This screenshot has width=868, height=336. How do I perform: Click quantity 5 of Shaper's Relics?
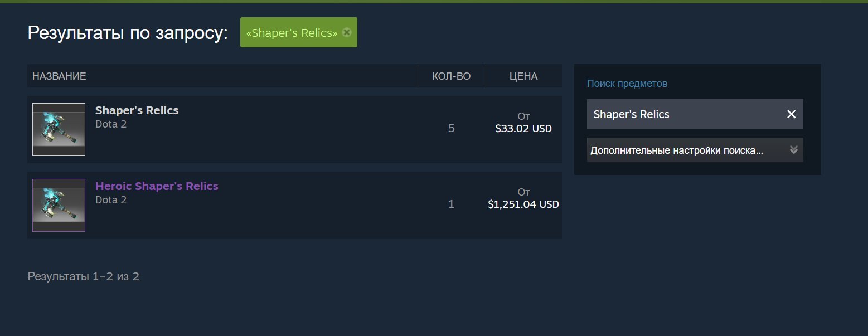(451, 129)
